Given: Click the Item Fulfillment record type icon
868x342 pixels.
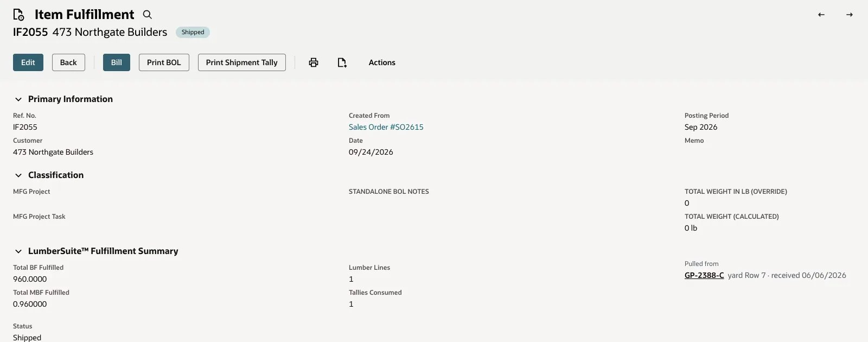Looking at the screenshot, I should click(18, 15).
